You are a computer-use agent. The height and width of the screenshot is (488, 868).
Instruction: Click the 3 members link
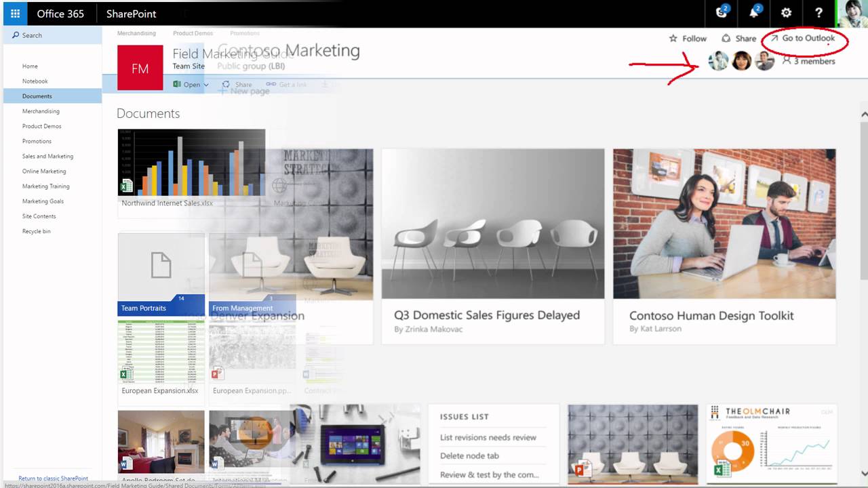pos(809,61)
